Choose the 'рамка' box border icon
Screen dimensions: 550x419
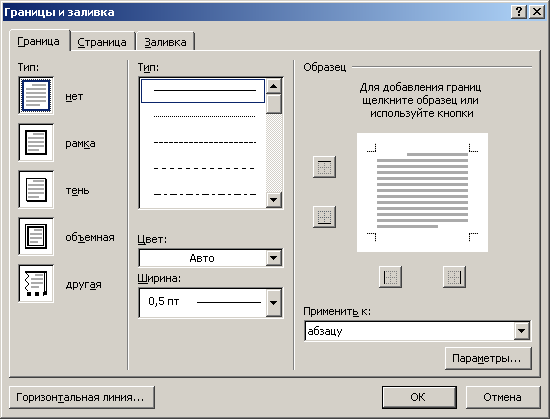pyautogui.click(x=36, y=142)
